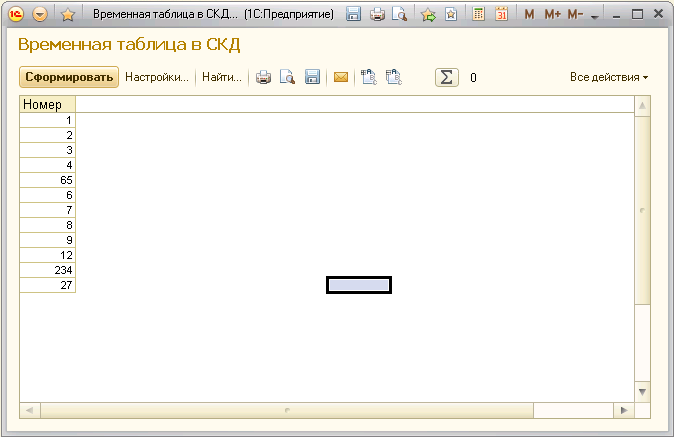Select the cell with value 12
Viewport: 674px width, 437px height.
tap(48, 255)
